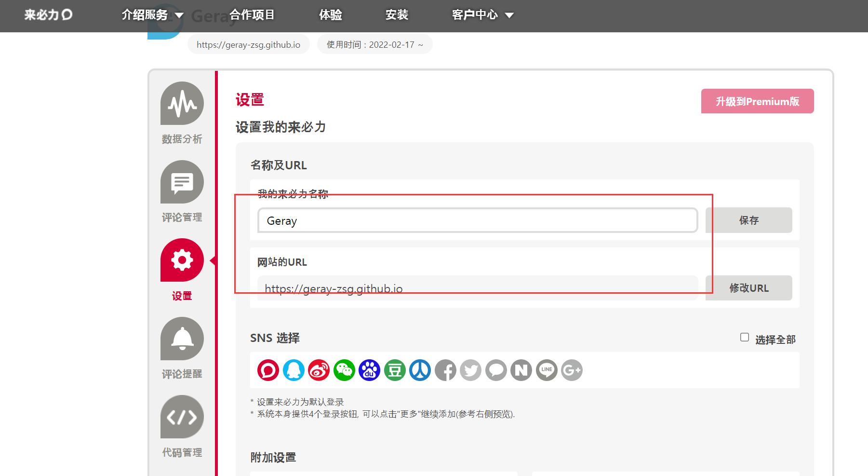Screen dimensions: 868x476
Task: Focus the 我的来必力名称 input with Geray
Action: (478, 220)
